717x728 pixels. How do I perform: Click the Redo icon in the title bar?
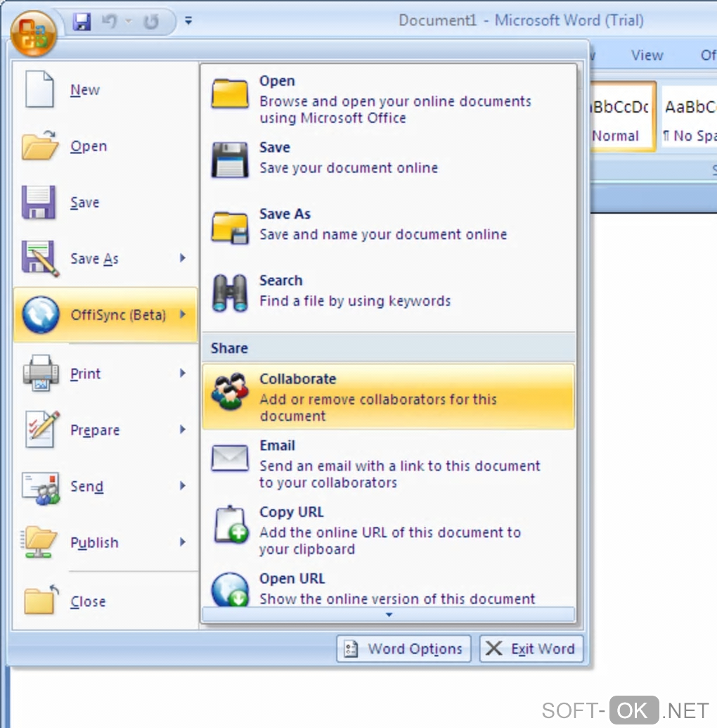pos(151,21)
